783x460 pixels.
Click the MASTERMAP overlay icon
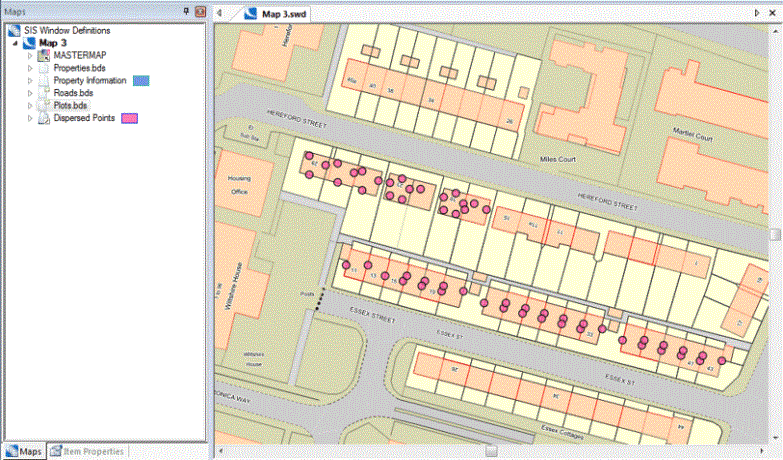click(x=44, y=55)
